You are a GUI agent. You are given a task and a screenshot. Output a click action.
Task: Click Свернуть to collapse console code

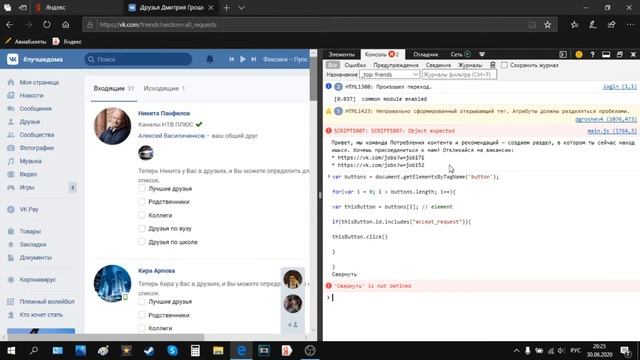[344, 274]
